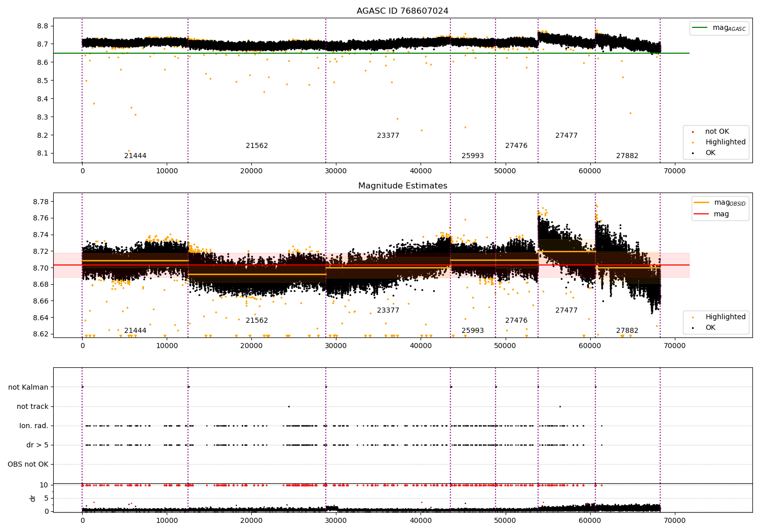Image resolution: width=760 pixels, height=532 pixels.
Task: Click the 70000 x-tick under the AGASC plot
Action: (674, 171)
